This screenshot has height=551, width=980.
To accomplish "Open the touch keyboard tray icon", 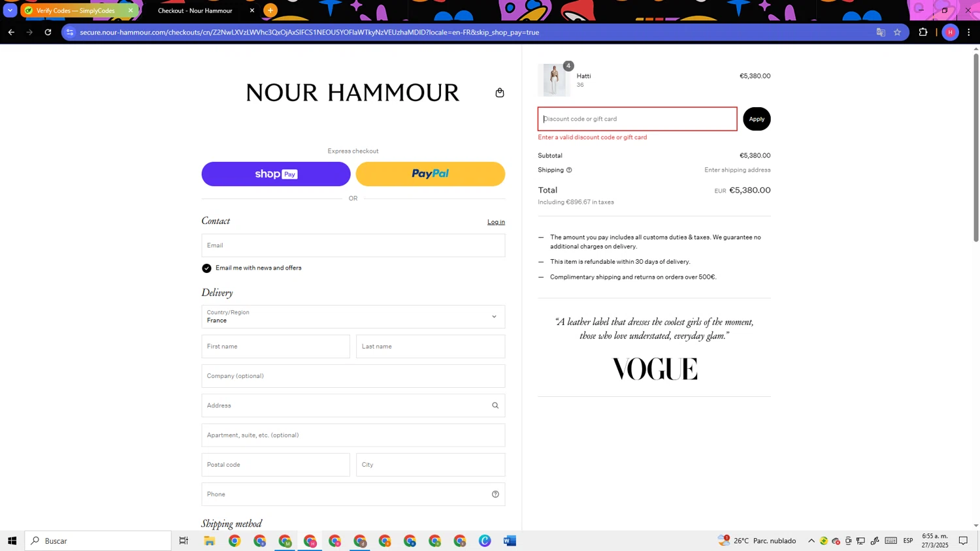I will [x=891, y=541].
